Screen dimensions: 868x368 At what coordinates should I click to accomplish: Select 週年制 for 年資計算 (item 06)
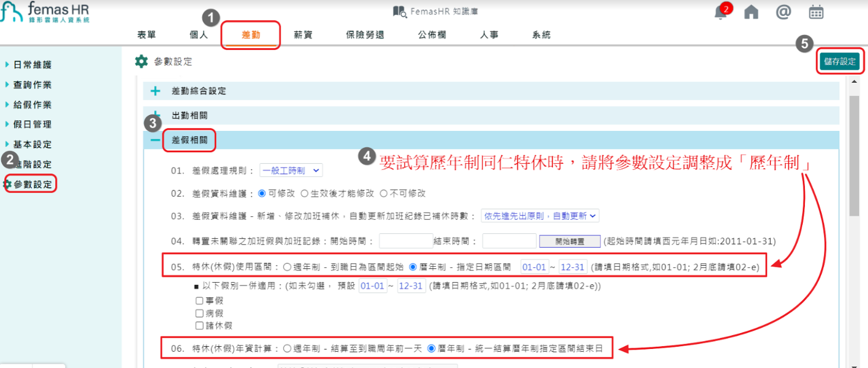(x=287, y=348)
